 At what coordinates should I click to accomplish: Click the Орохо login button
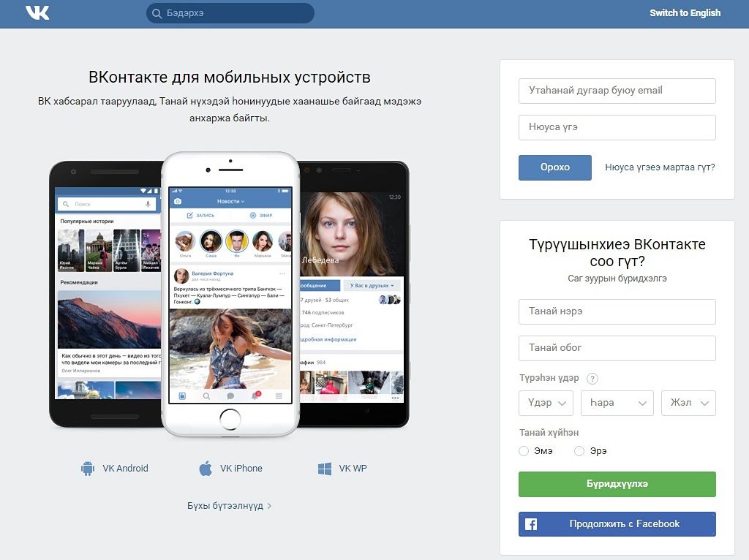point(555,167)
